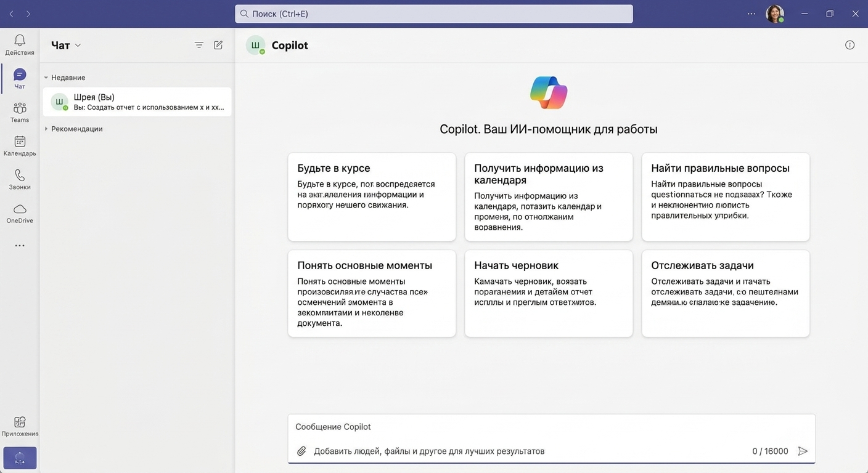
Task: Show more apps via ellipsis in sidebar
Action: (x=20, y=246)
